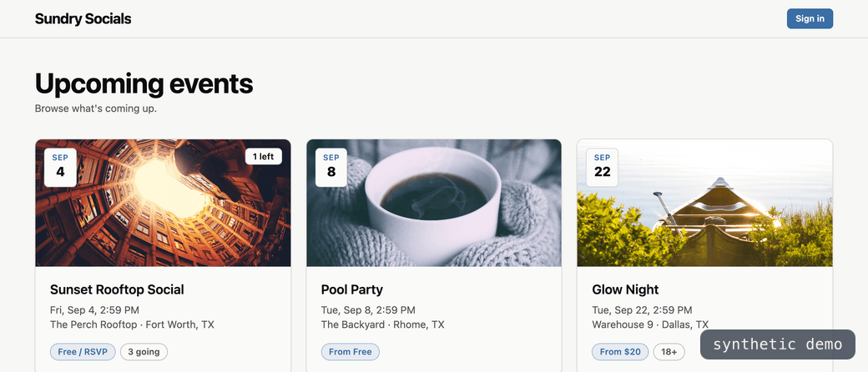Select the SEP 8 date badge
The image size is (868, 372).
pos(331,167)
